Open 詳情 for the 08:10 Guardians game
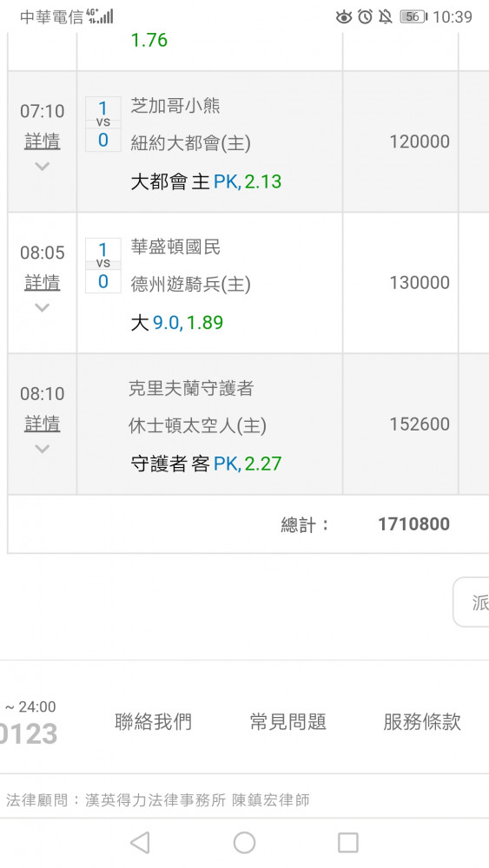 [x=42, y=424]
